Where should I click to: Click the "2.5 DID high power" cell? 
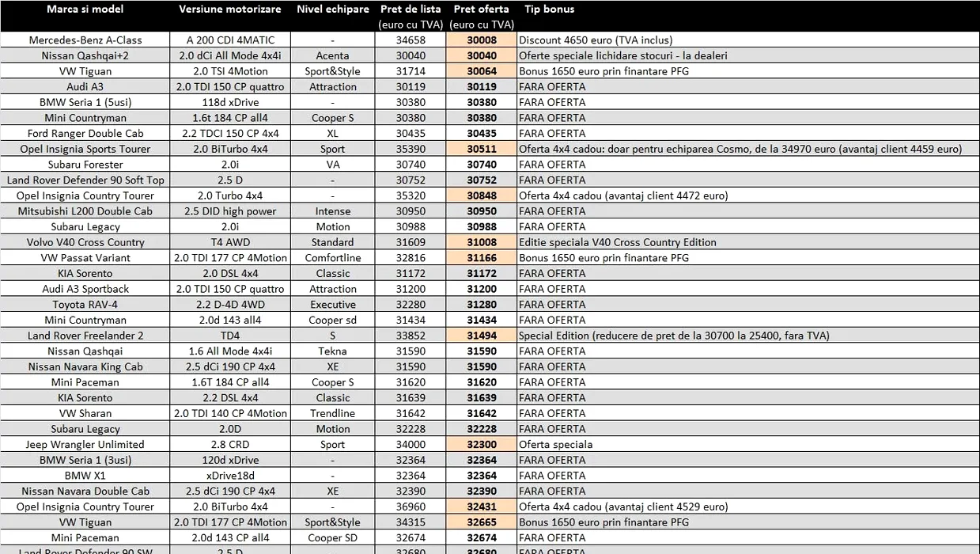230,211
